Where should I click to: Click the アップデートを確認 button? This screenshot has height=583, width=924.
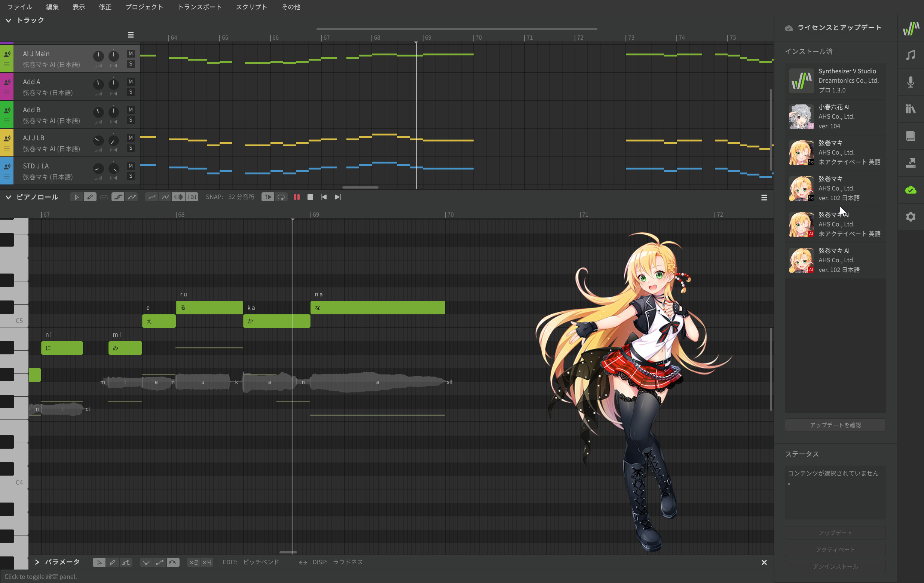[x=835, y=425]
